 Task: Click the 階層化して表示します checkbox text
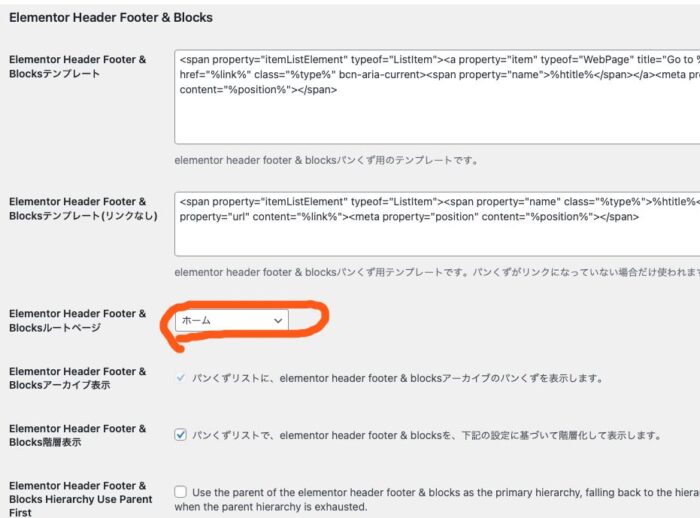tap(425, 435)
